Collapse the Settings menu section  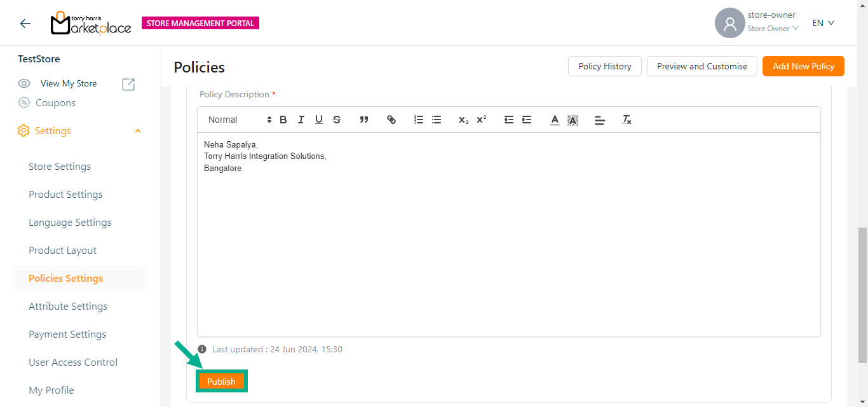point(138,131)
